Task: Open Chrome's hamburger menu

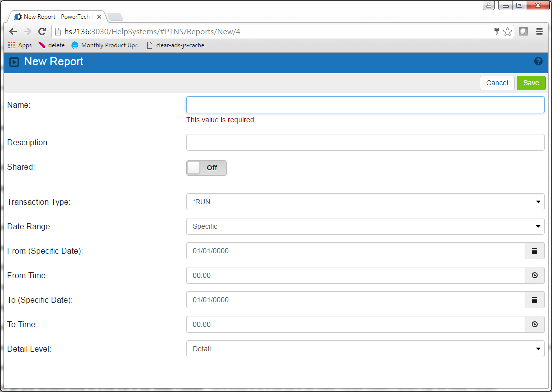Action: (539, 32)
